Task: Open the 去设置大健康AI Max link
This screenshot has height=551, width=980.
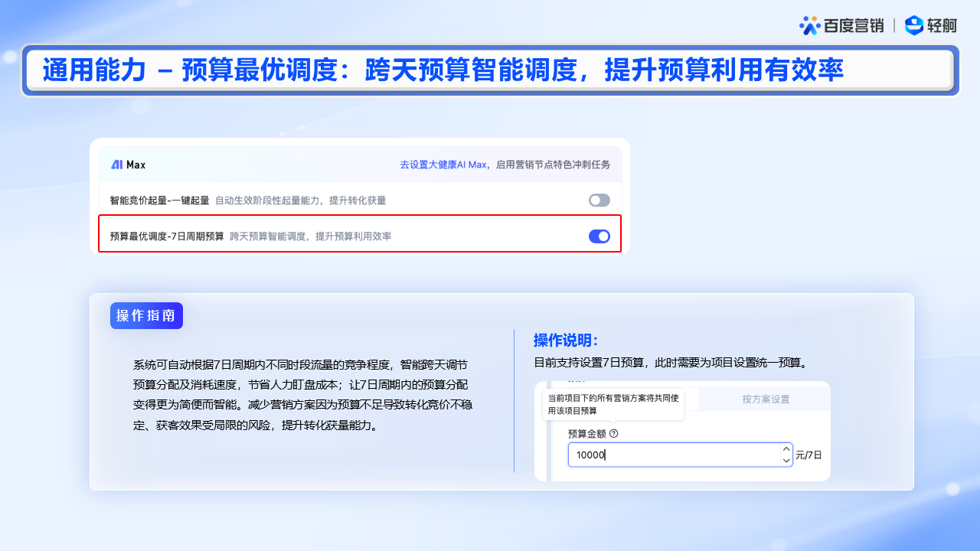Action: click(x=443, y=165)
